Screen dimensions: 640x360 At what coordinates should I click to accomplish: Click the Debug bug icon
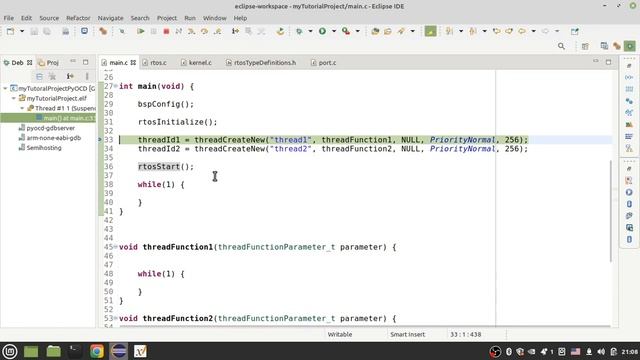(x=299, y=31)
